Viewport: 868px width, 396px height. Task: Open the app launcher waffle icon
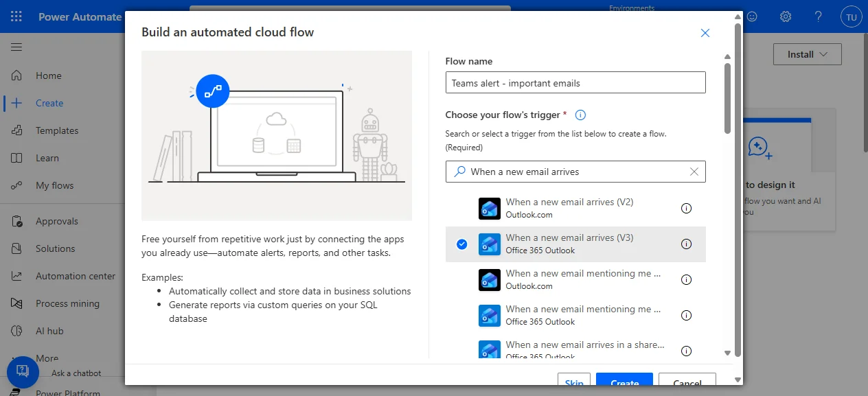pyautogui.click(x=16, y=16)
